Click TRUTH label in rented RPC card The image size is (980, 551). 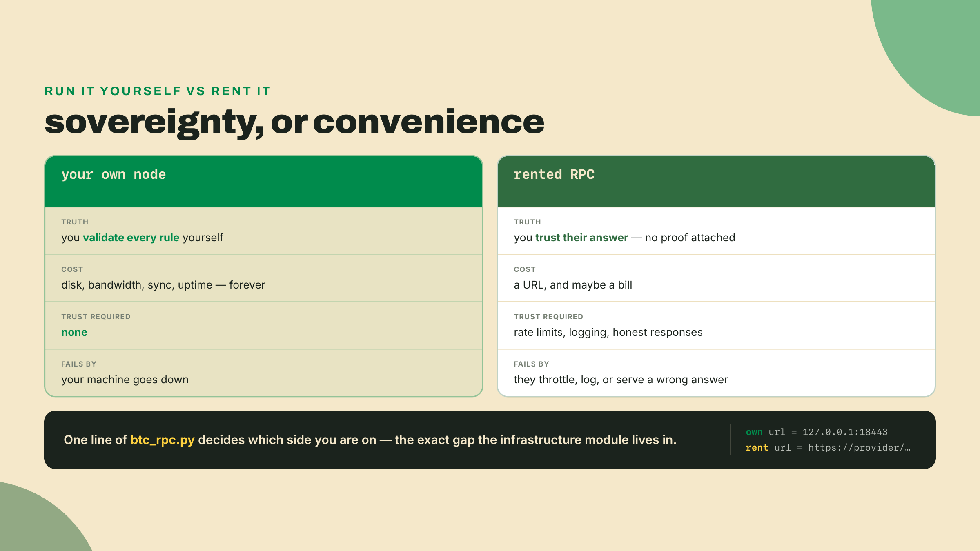[528, 222]
